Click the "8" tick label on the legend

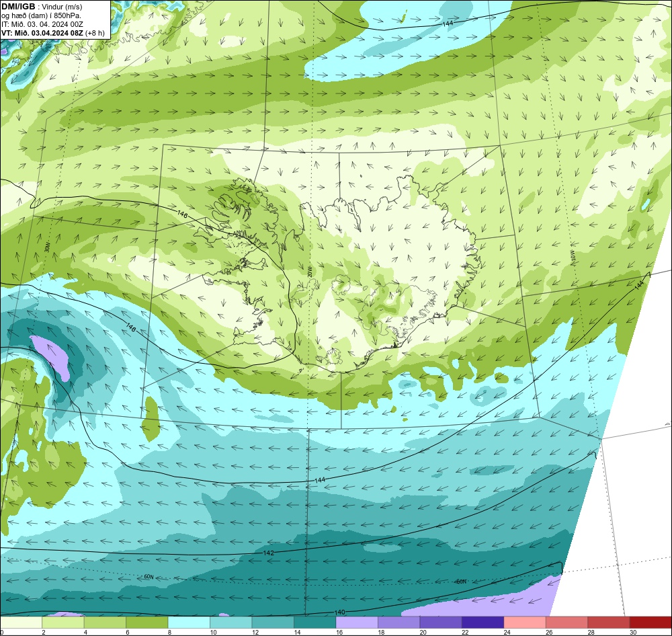coord(170,632)
